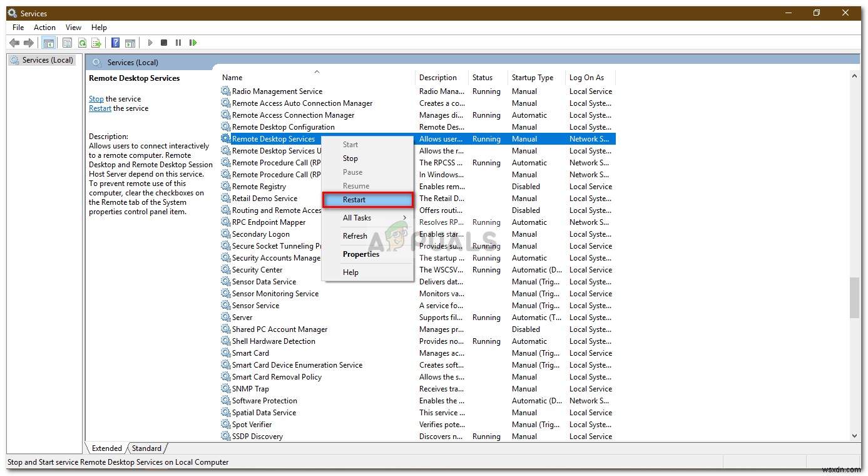Click the Restart link in the description pane
This screenshot has height=476, width=868.
tap(100, 108)
